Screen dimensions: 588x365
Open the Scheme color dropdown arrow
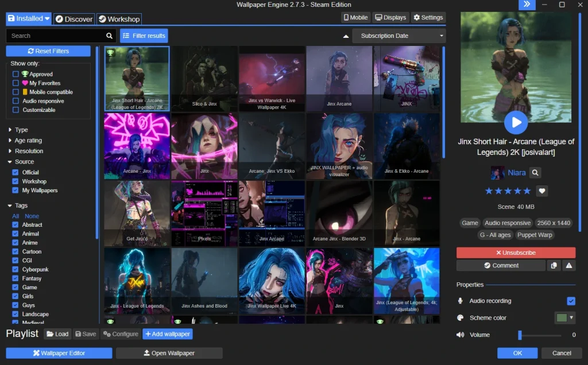click(571, 318)
